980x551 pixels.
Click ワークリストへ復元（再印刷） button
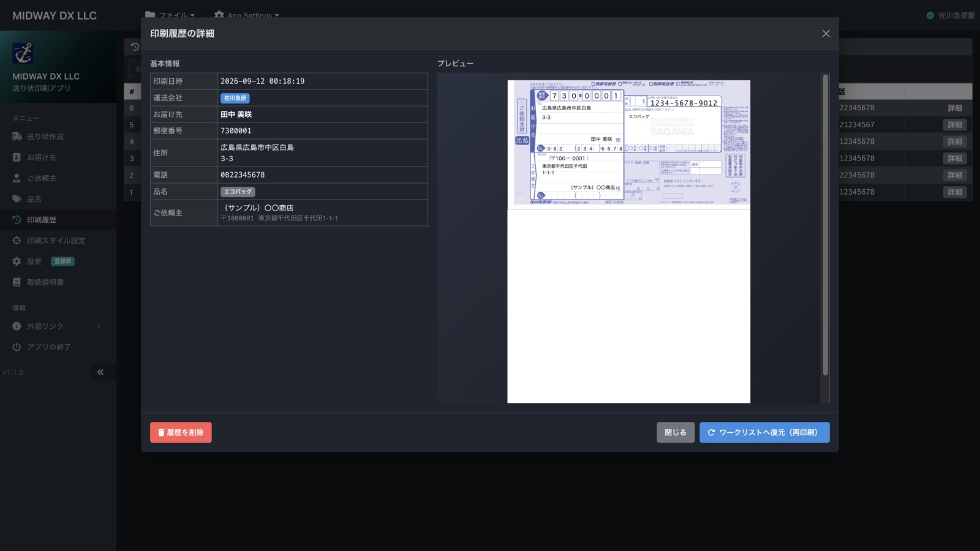click(764, 432)
